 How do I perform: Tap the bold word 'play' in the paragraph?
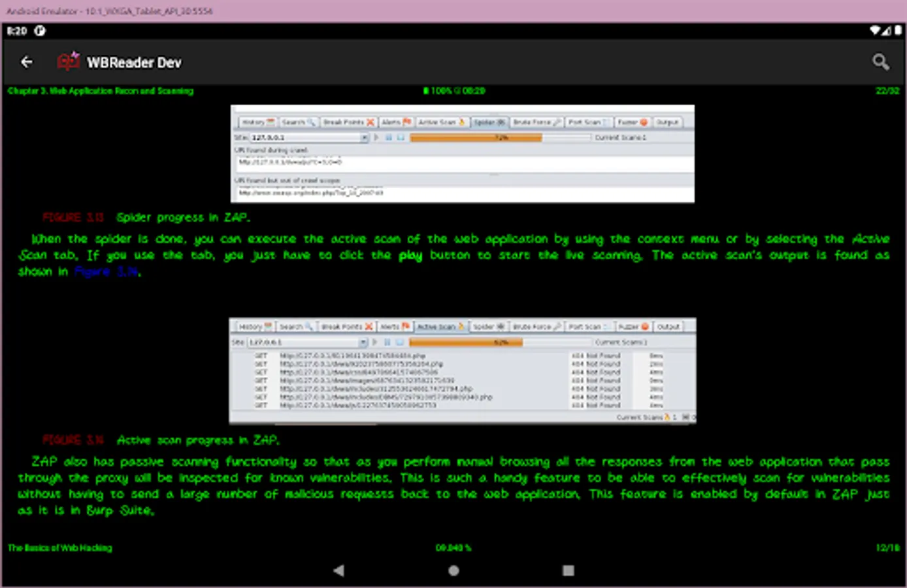click(x=410, y=255)
